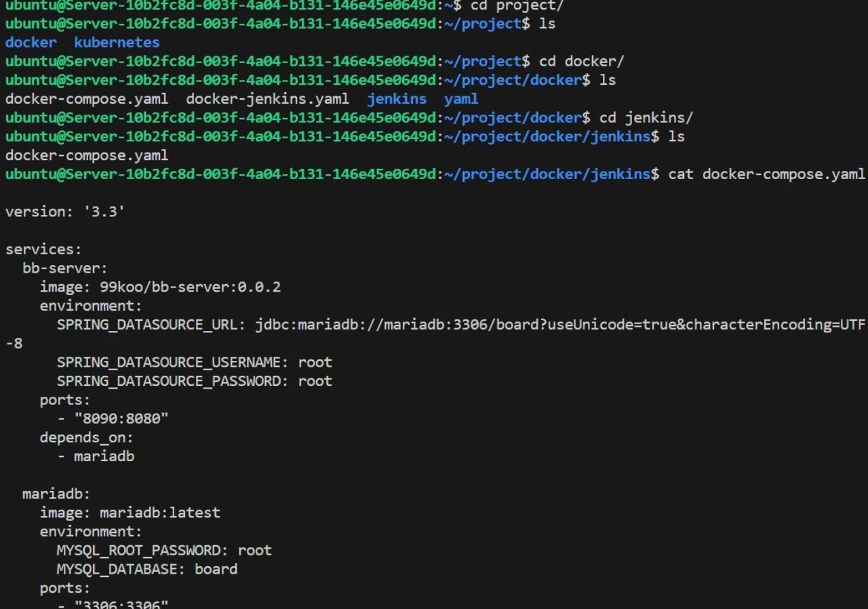Image resolution: width=868 pixels, height=609 pixels.
Task: Click the 'mariadb:' service key
Action: click(x=56, y=494)
